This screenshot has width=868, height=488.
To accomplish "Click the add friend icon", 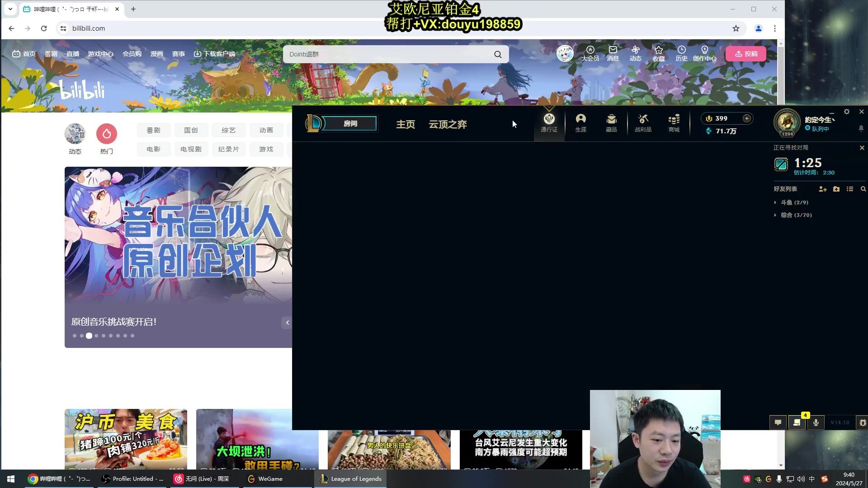I will pyautogui.click(x=822, y=189).
